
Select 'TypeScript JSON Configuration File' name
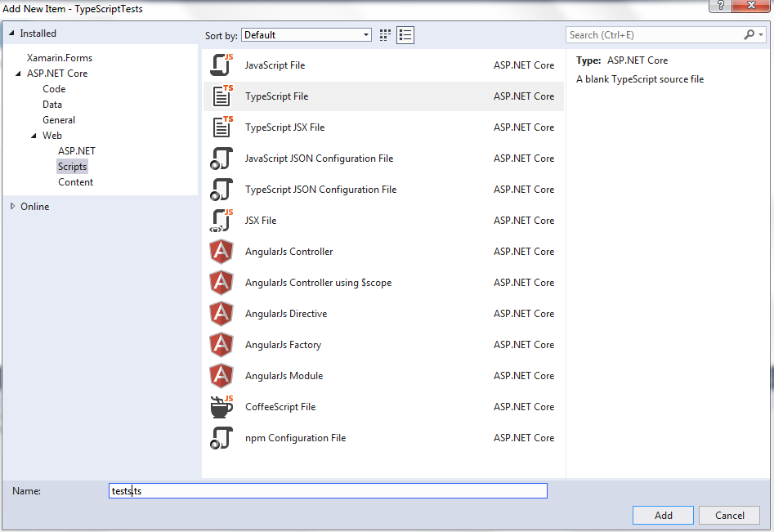click(321, 190)
